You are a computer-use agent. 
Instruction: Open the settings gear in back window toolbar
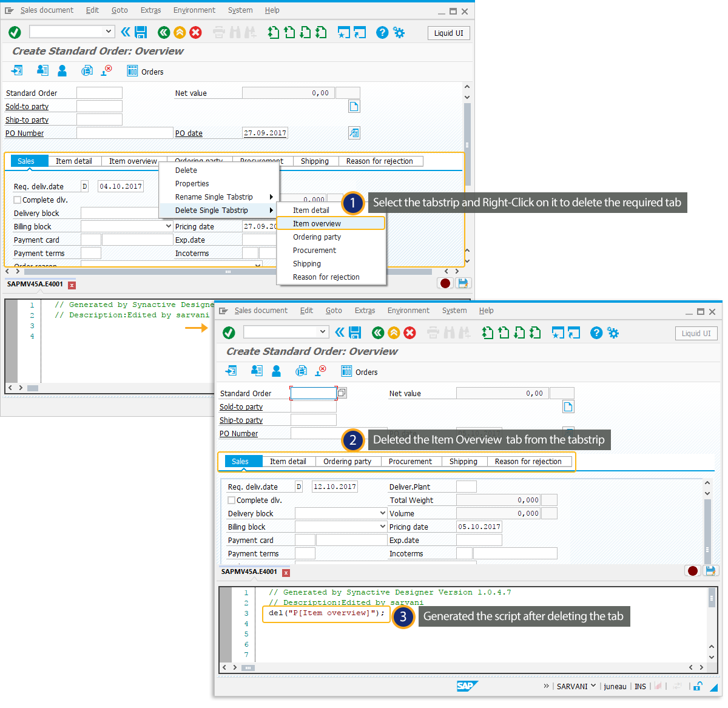(x=399, y=32)
